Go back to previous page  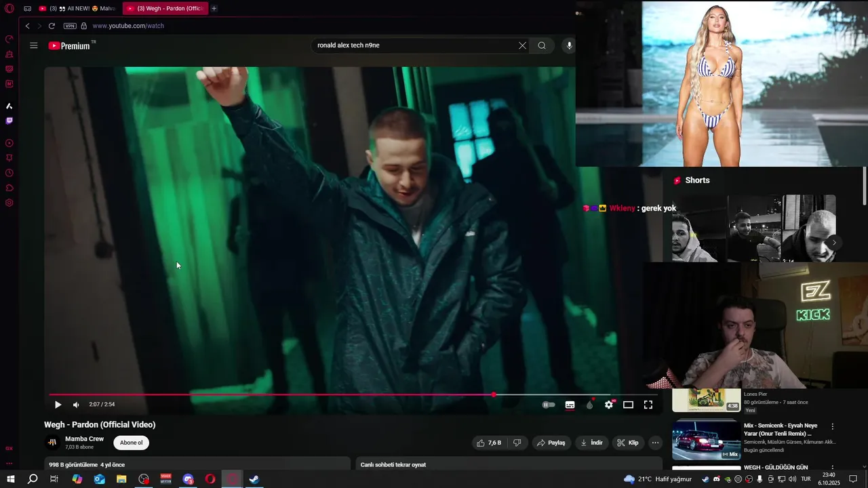(x=27, y=26)
